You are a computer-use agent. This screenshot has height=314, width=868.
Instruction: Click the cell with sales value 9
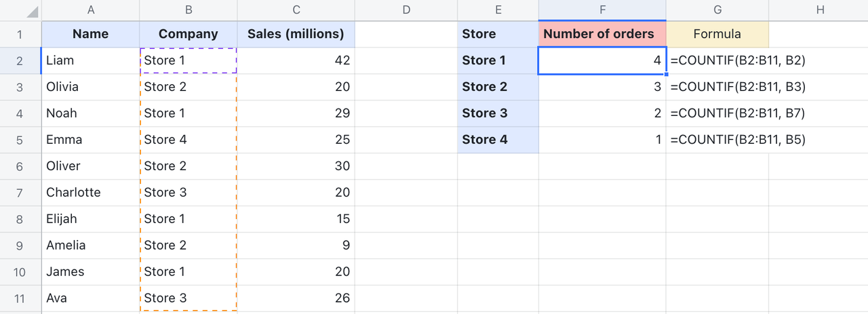(296, 246)
